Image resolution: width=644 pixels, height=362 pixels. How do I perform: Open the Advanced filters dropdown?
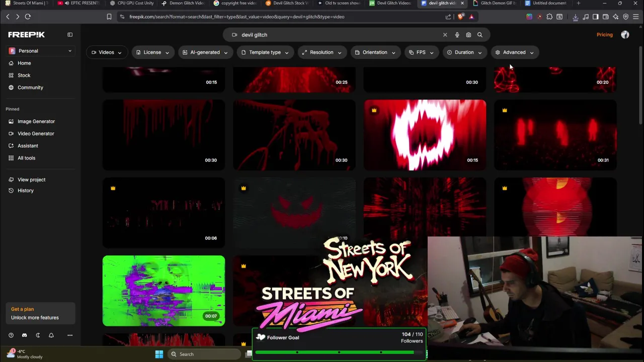[514, 52]
